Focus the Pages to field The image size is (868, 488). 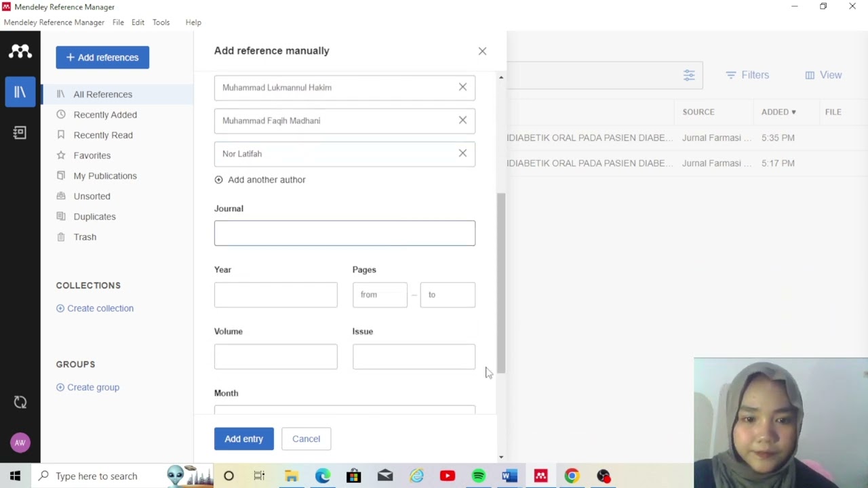coord(448,295)
